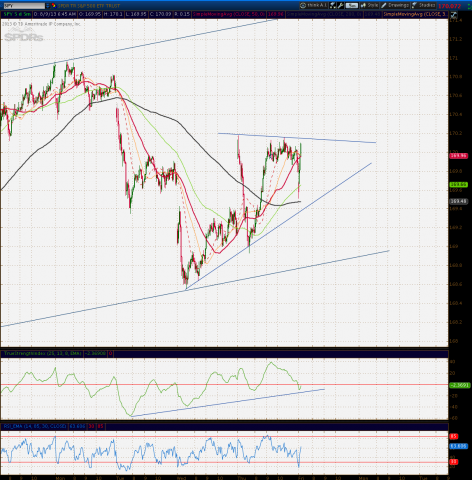Click the red SimpleMovingAvg (CLOSE, 50) label
The image size is (472, 480).
tap(228, 14)
